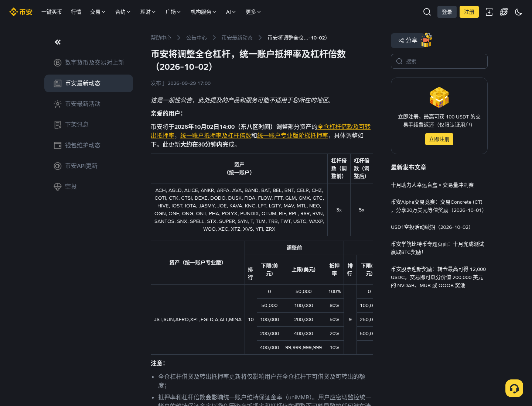Viewport: 532px width, 406px height.
Task: Open 空投 in the sidebar
Action: 89,187
